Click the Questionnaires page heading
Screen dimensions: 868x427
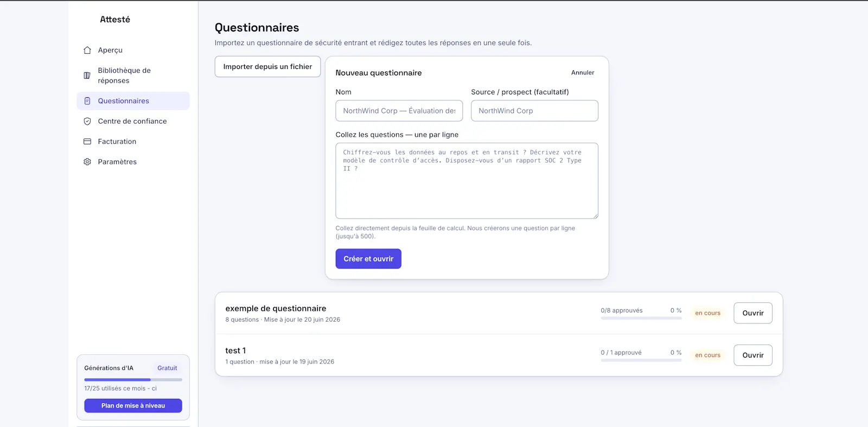click(257, 28)
